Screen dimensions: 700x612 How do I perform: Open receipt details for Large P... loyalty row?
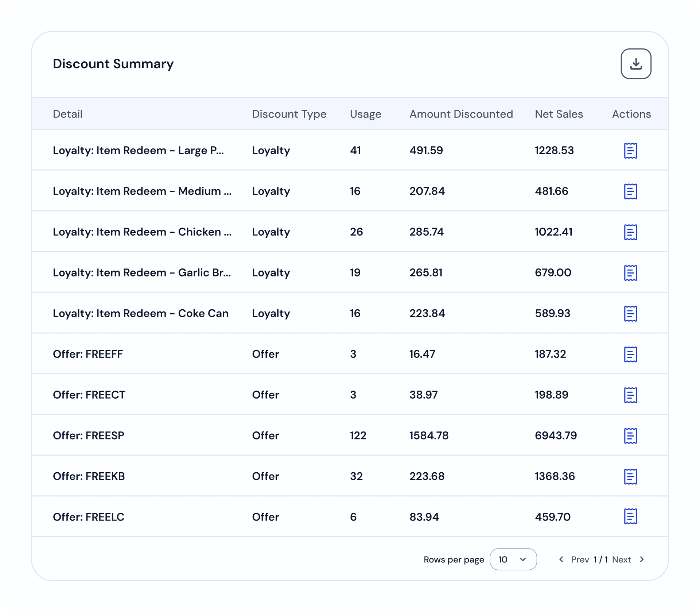point(630,151)
